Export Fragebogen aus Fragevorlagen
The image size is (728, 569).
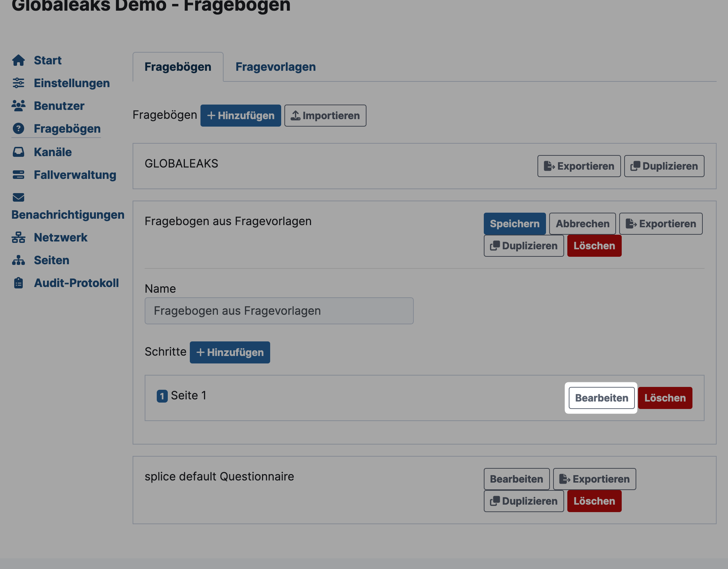[x=661, y=224]
